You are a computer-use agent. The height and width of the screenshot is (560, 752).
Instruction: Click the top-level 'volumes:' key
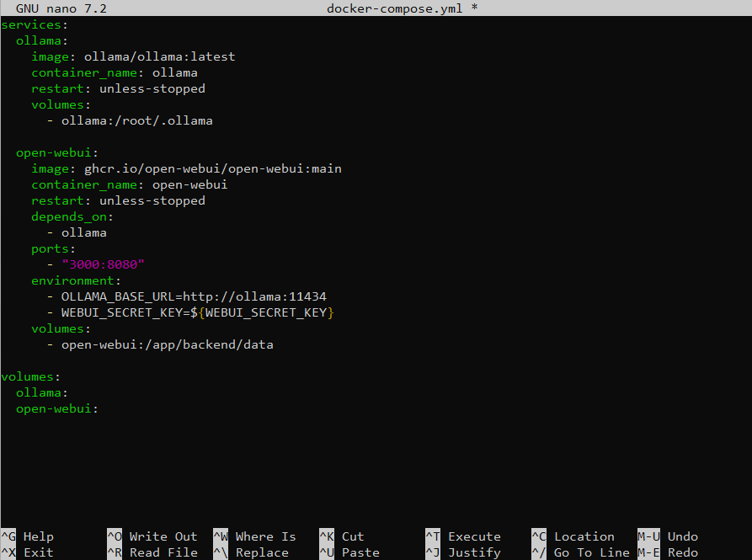pyautogui.click(x=30, y=377)
